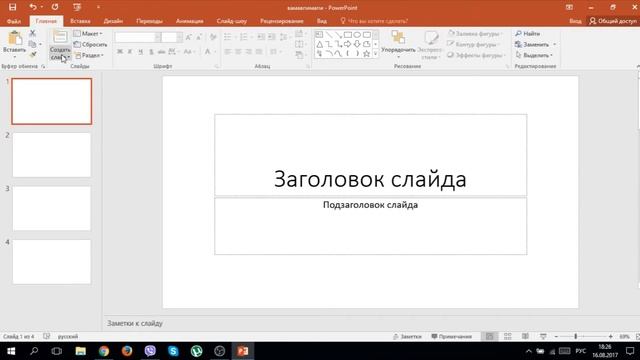Open Skype from the taskbar

173,351
